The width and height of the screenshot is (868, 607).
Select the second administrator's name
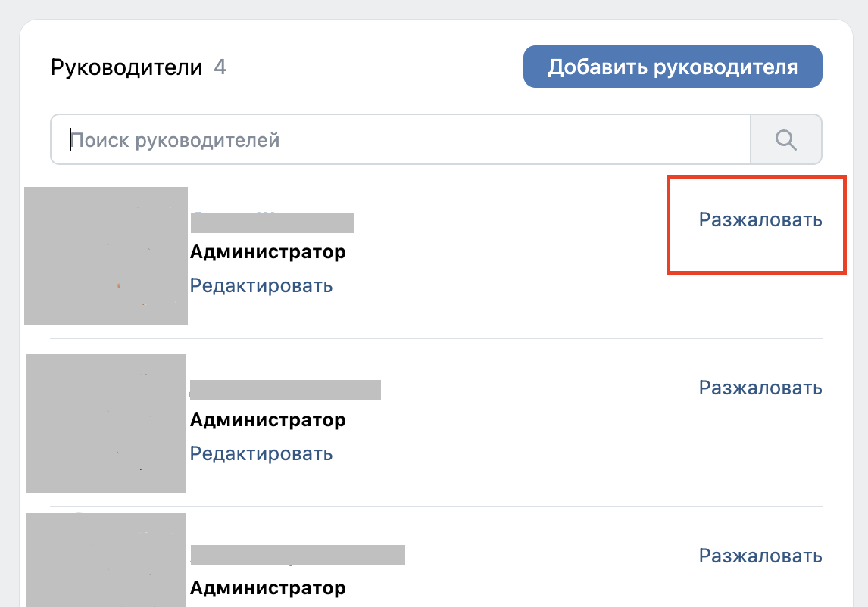[x=286, y=390]
